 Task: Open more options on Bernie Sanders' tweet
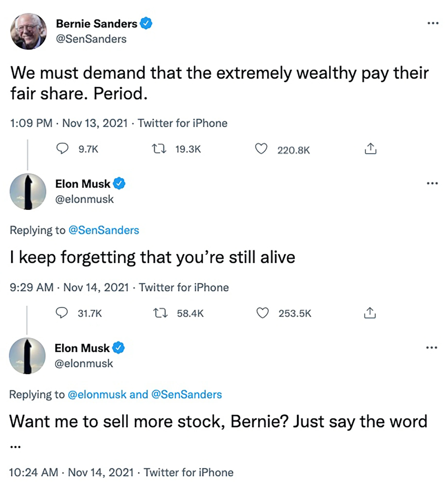click(433, 23)
